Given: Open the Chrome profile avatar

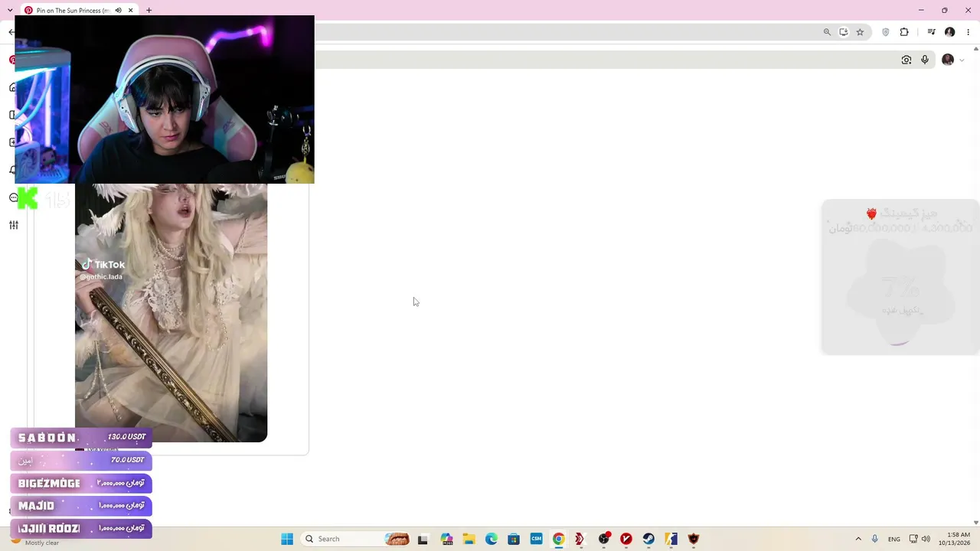Looking at the screenshot, I should [x=949, y=32].
